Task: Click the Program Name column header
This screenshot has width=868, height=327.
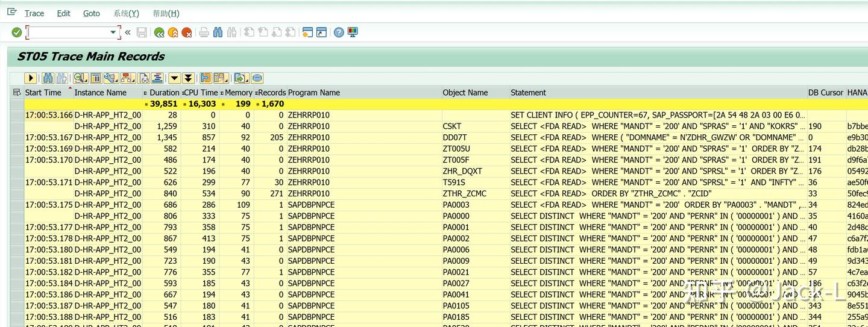Action: click(x=364, y=92)
